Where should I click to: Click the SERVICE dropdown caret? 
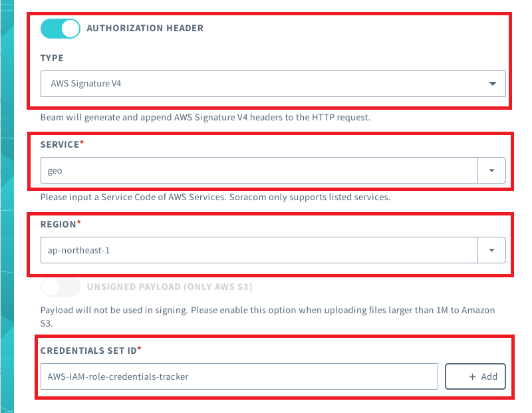point(491,170)
